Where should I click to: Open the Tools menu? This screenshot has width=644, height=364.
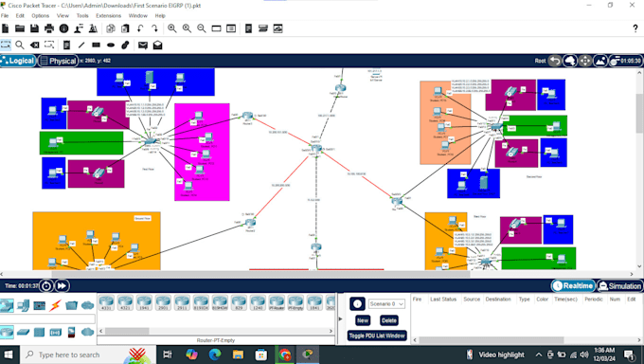pos(82,15)
